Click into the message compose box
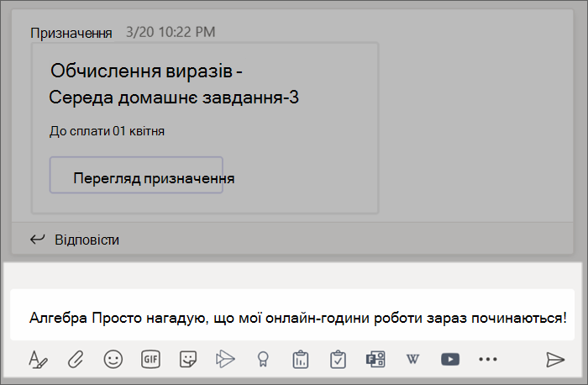This screenshot has height=385, width=588. point(292,314)
